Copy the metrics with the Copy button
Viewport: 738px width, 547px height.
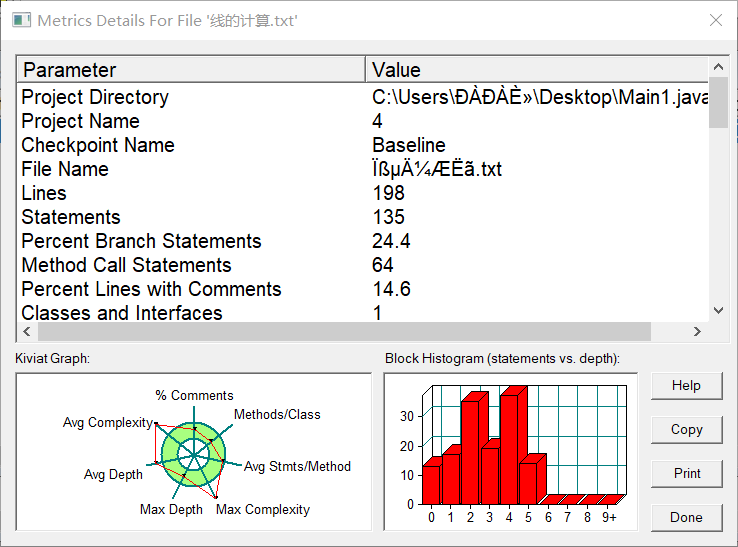(x=686, y=429)
